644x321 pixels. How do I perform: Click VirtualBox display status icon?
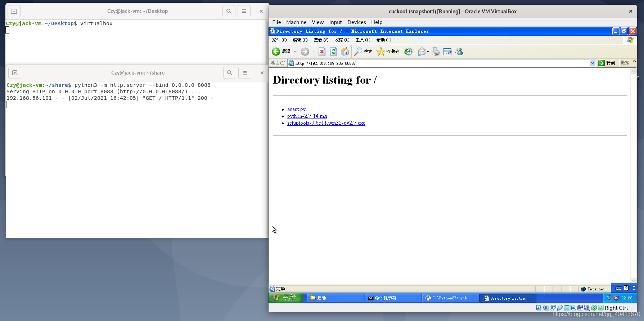573,308
